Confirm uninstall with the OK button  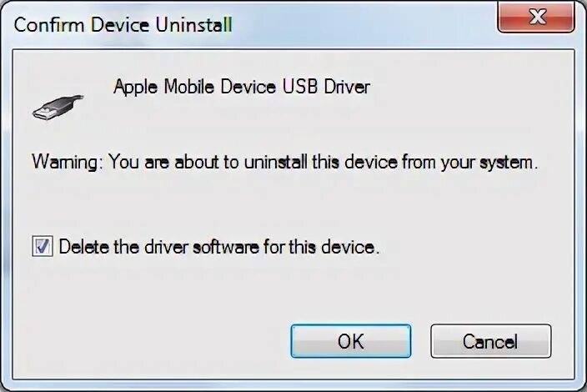click(x=351, y=341)
